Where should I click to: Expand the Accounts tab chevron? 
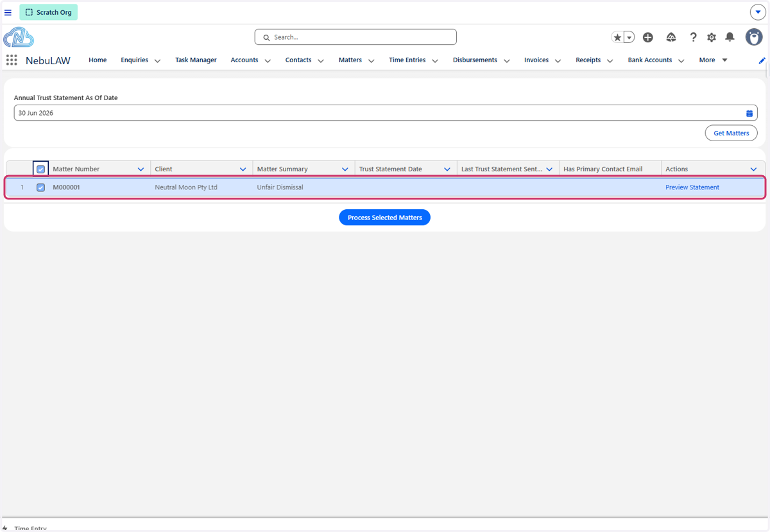pos(268,60)
